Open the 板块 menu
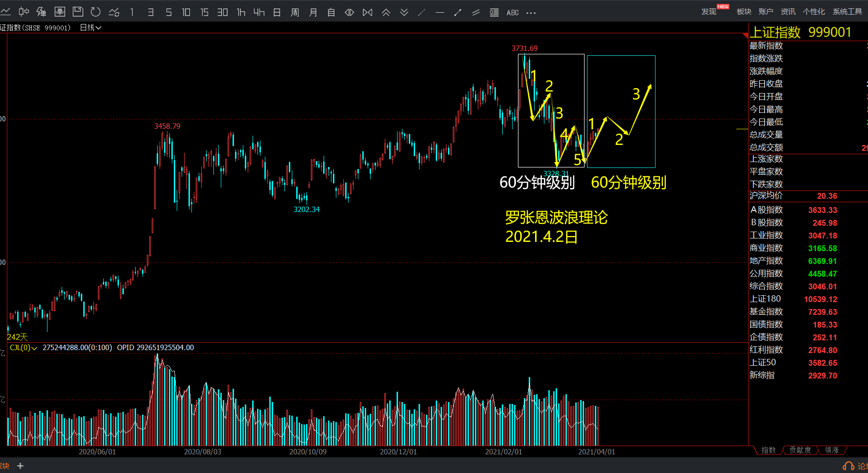Image resolution: width=868 pixels, height=473 pixels. tap(744, 12)
